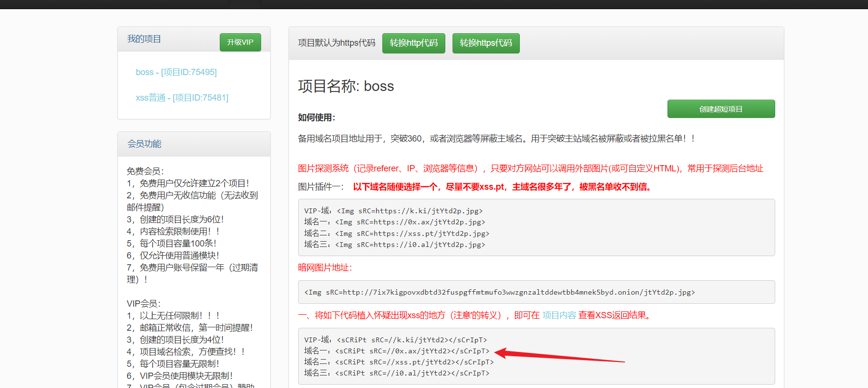
Task: Click 域名二 xss.pt image code line
Action: tap(397, 233)
